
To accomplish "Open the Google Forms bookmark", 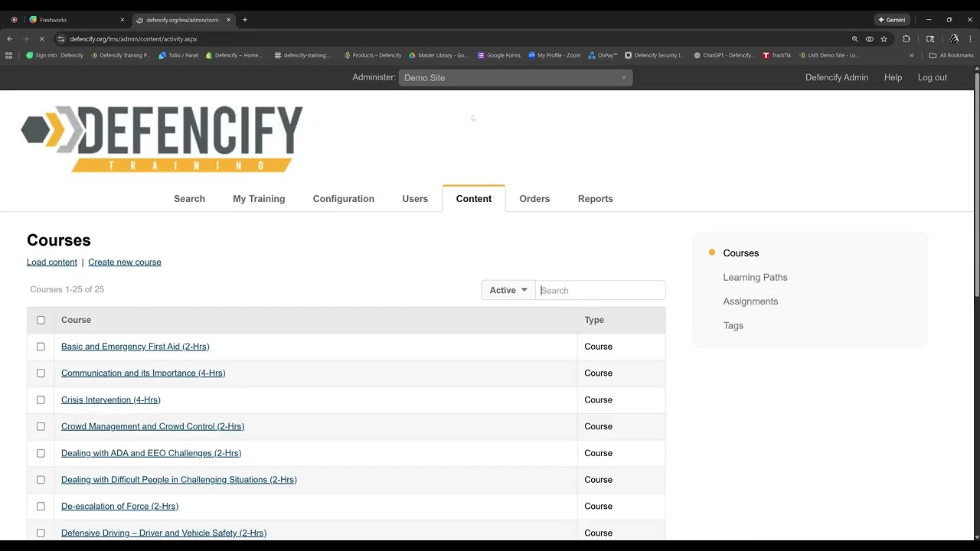I will click(498, 55).
